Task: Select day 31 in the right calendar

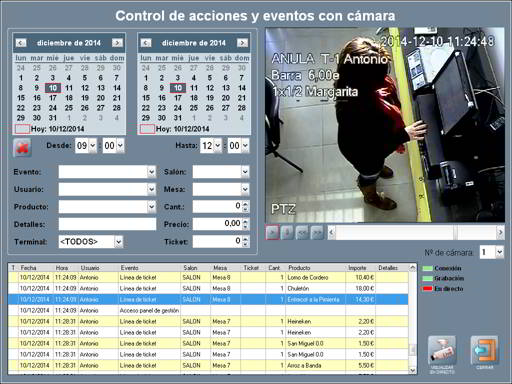Action: 178,118
